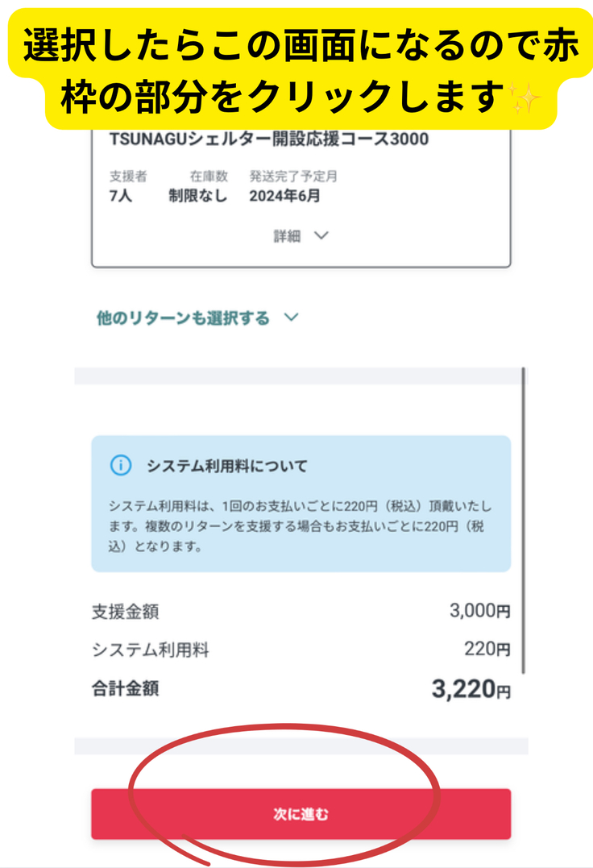
Task: Click the red 次に進む button
Action: click(x=301, y=814)
